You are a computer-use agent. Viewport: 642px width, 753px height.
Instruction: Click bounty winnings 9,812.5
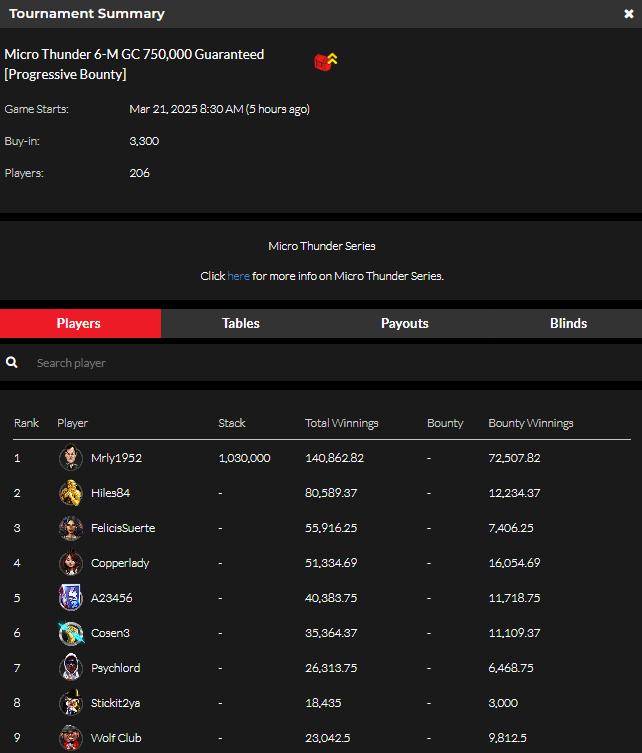click(508, 738)
